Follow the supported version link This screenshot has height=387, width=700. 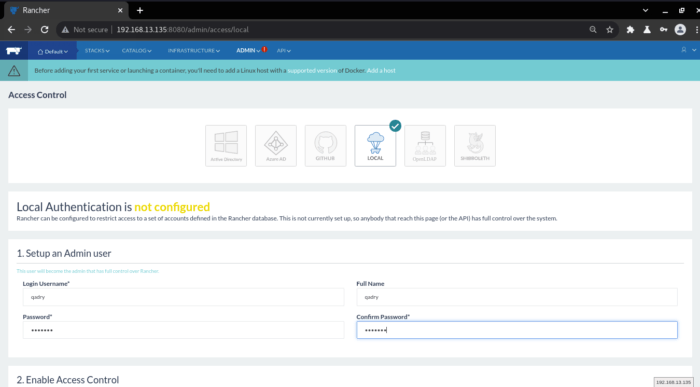[312, 71]
